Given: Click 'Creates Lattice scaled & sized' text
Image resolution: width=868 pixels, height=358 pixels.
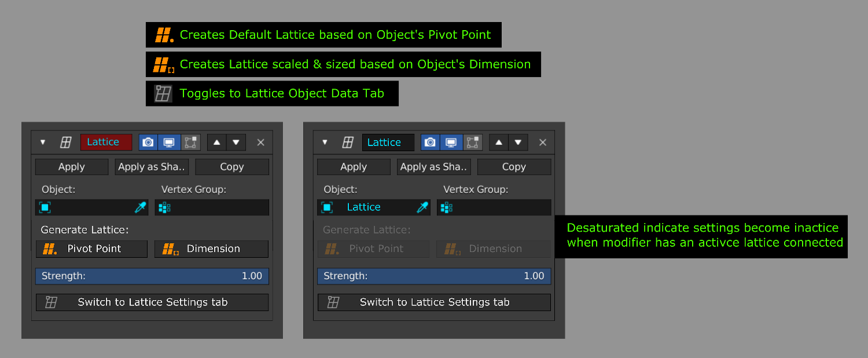Looking at the screenshot, I should [x=355, y=64].
